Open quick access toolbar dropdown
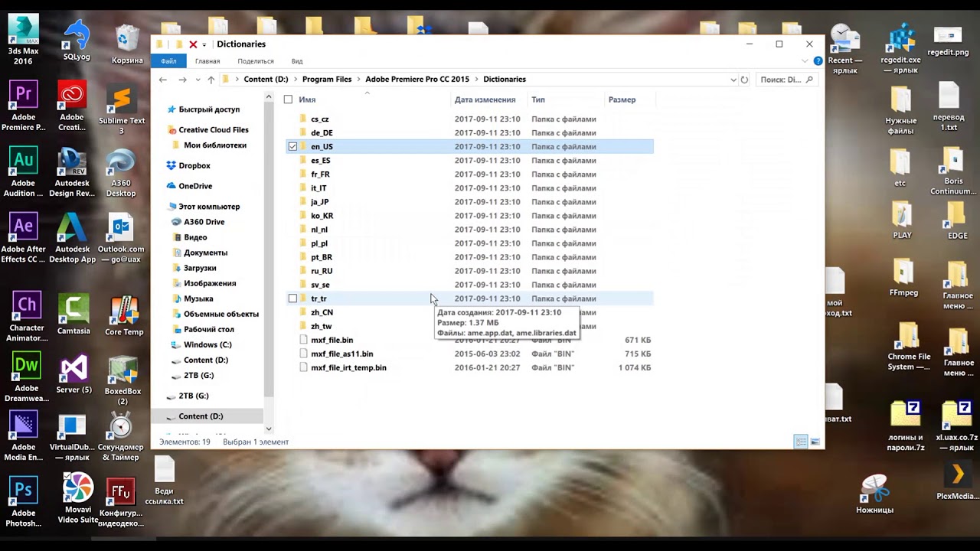980x551 pixels. click(204, 44)
